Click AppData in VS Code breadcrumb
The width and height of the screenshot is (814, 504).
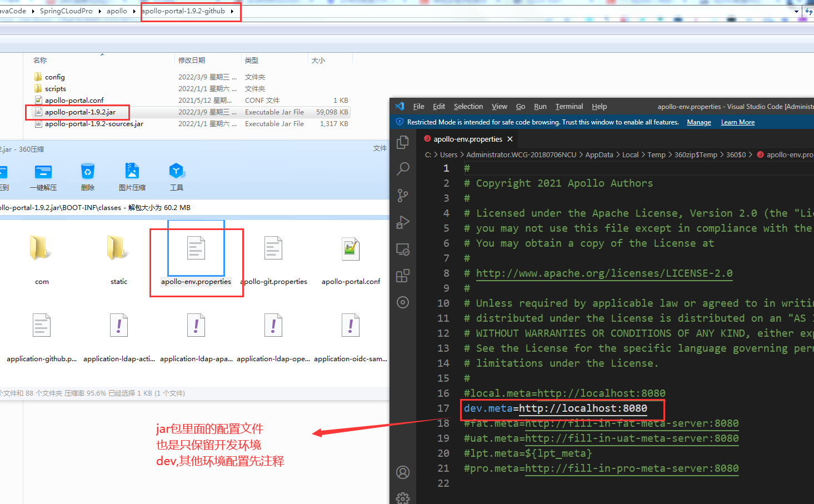pos(599,155)
